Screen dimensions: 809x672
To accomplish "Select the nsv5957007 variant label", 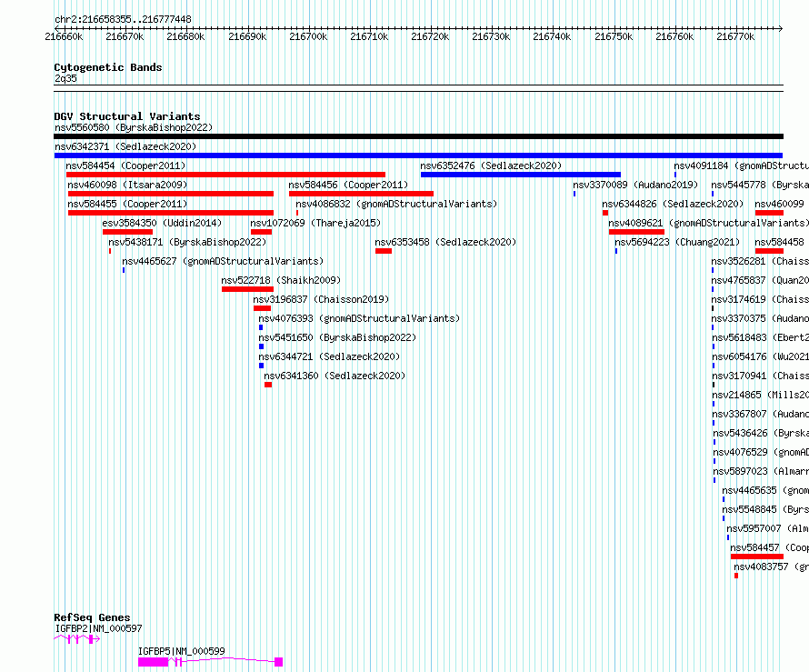I will [x=768, y=528].
